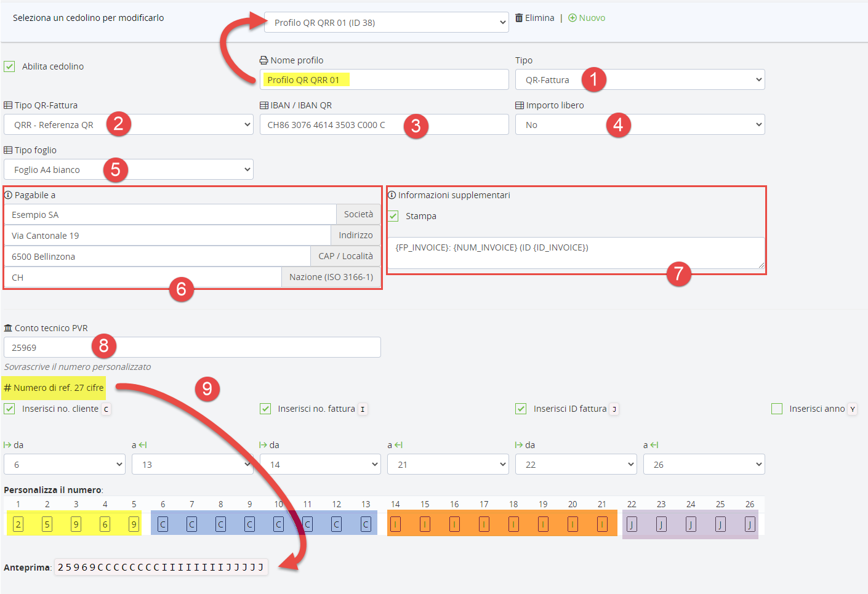Click the Elimina link
The width and height of the screenshot is (868, 594).
click(x=539, y=18)
